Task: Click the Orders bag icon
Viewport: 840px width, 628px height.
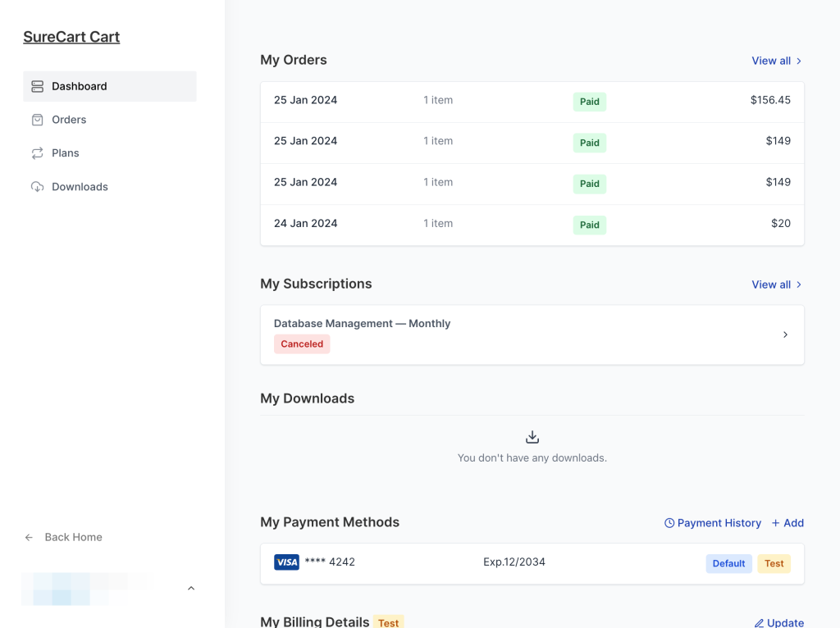Action: 37,119
